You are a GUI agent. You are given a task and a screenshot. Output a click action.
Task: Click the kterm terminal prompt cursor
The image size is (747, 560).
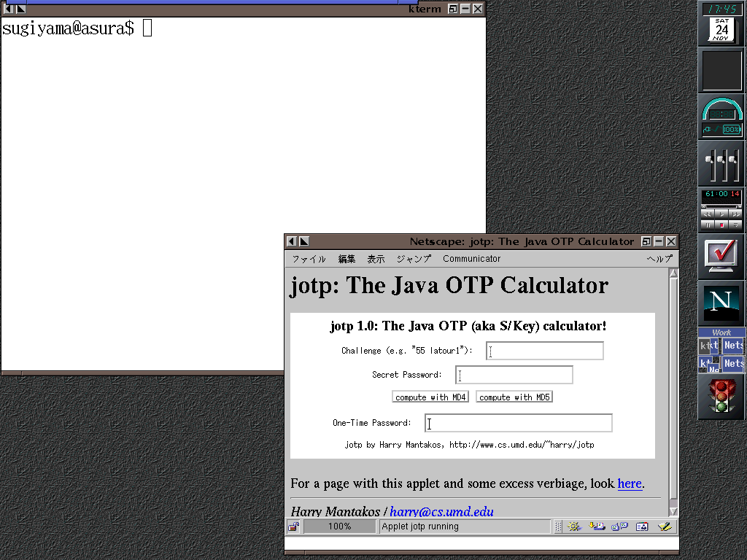[147, 28]
